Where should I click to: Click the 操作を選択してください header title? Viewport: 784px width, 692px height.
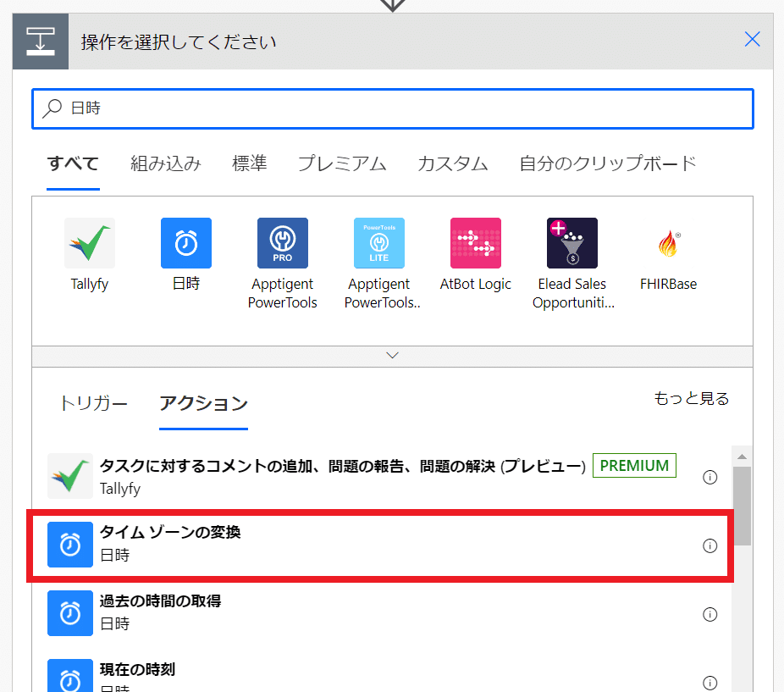pos(179,42)
